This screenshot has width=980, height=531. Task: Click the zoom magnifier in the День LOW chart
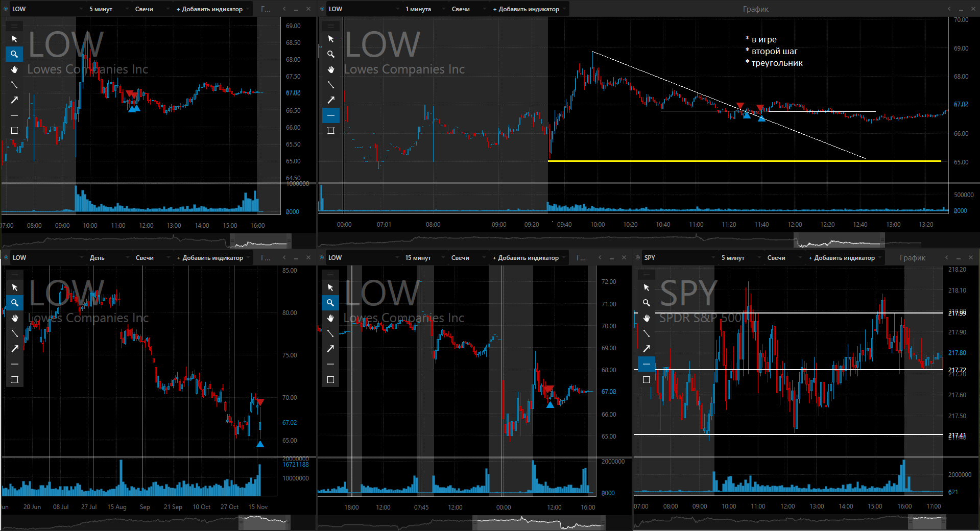coord(15,303)
